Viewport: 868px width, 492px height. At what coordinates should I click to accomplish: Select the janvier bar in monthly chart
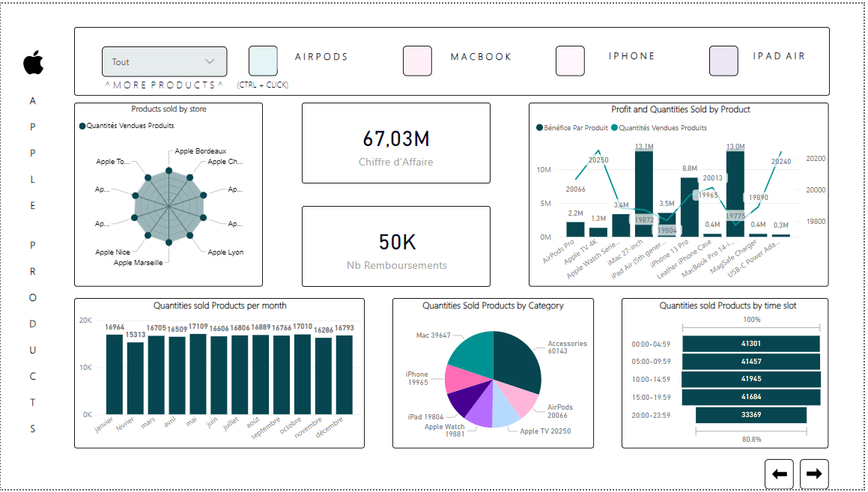[x=115, y=374]
